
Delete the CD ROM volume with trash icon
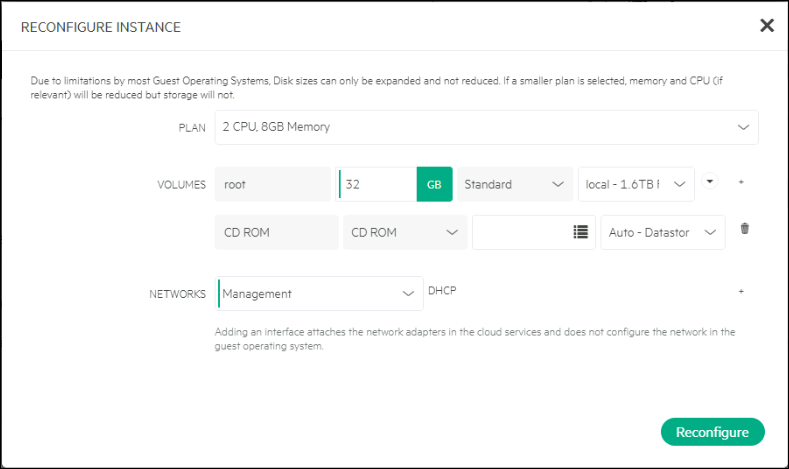coord(745,228)
